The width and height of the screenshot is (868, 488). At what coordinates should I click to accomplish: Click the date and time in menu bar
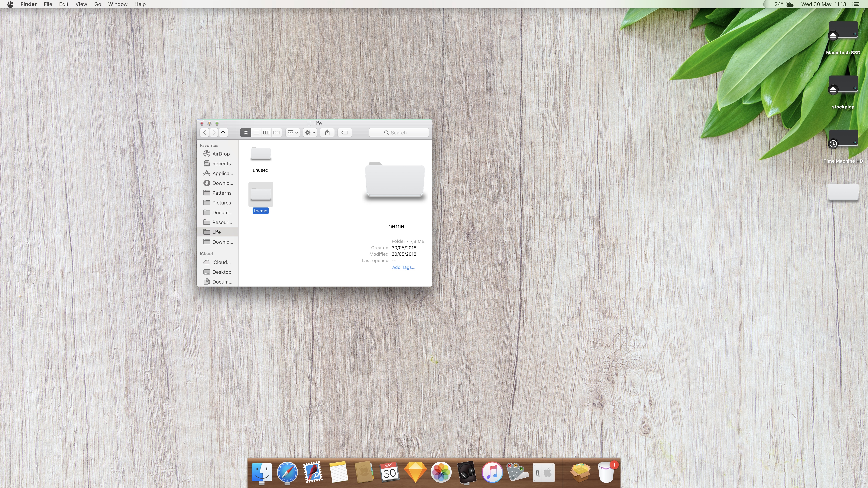tap(824, 4)
